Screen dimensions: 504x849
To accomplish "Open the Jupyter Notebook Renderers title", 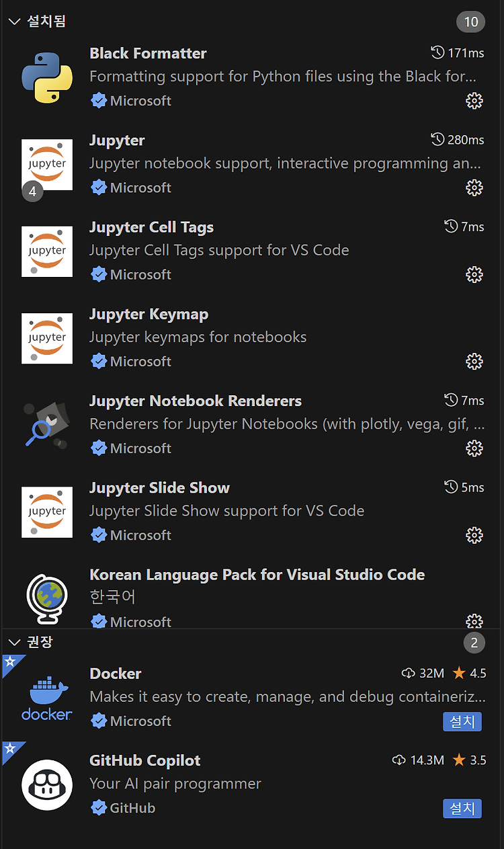I will (196, 401).
